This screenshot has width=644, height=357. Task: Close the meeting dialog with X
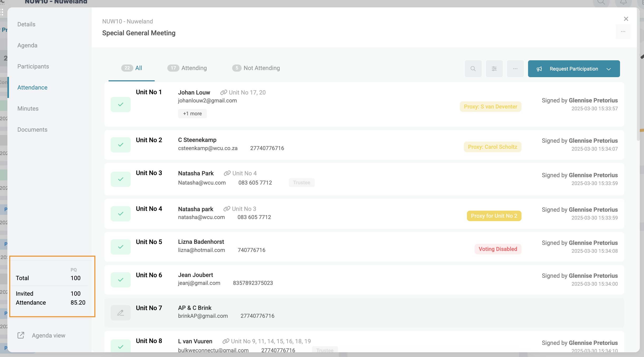626,19
